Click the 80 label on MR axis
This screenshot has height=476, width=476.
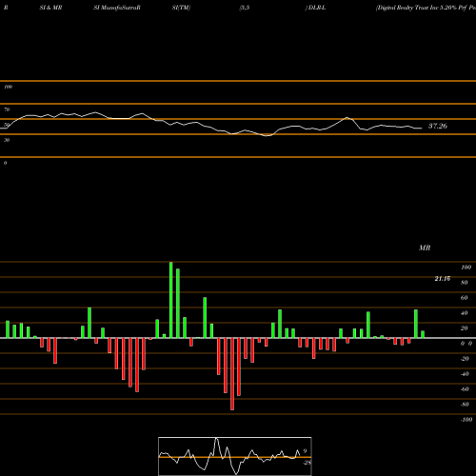465,283
